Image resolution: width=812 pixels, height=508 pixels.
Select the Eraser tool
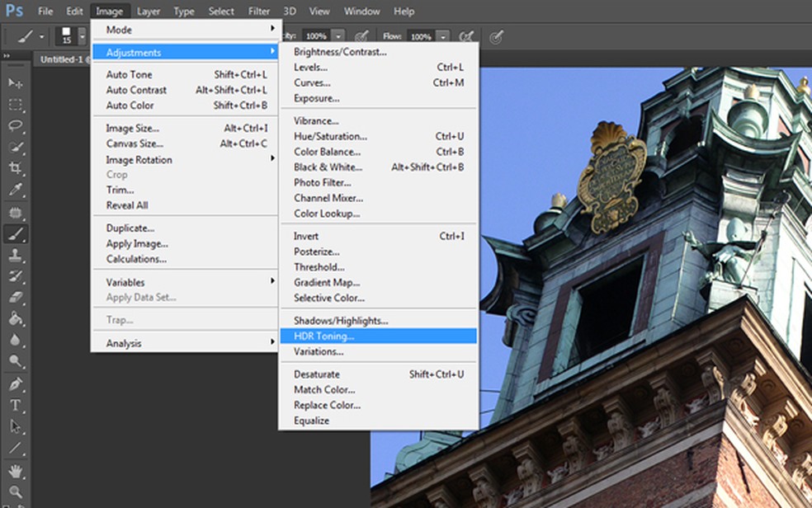point(15,298)
